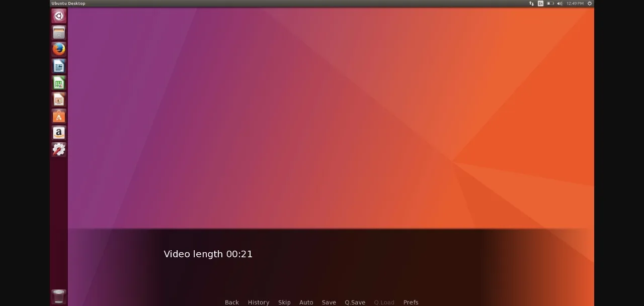This screenshot has height=306, width=644.
Task: Open Ubuntu Software store icon
Action: pos(59,116)
